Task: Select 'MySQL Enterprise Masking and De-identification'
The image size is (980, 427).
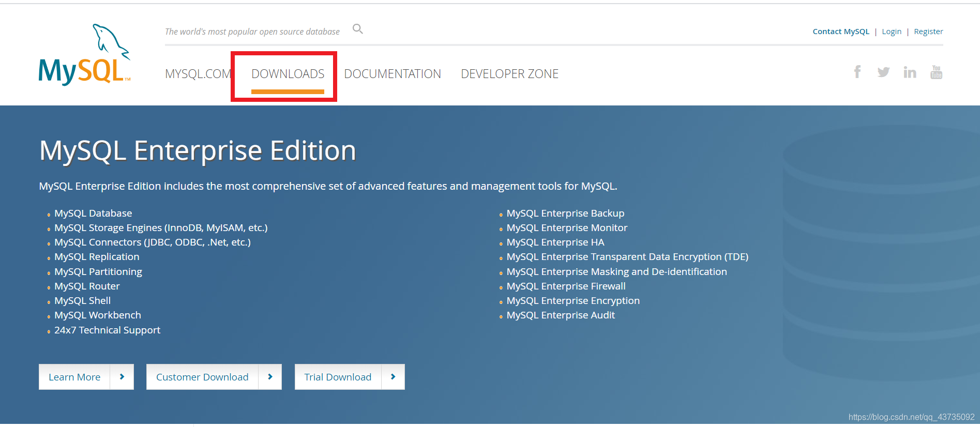Action: (616, 271)
